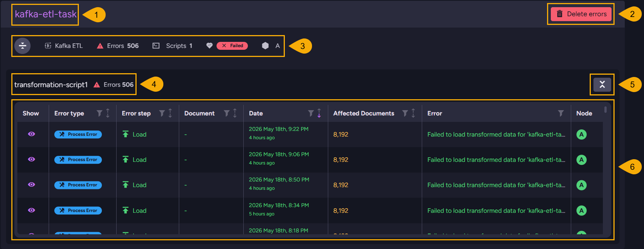
Task: Click Process Error badge in 9:06 PM row
Action: [78, 160]
